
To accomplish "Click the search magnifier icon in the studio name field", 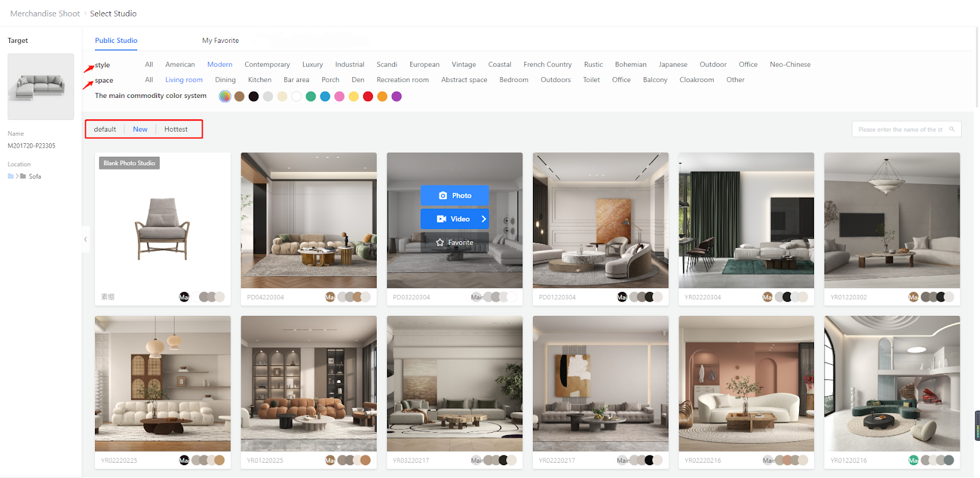I will (952, 129).
